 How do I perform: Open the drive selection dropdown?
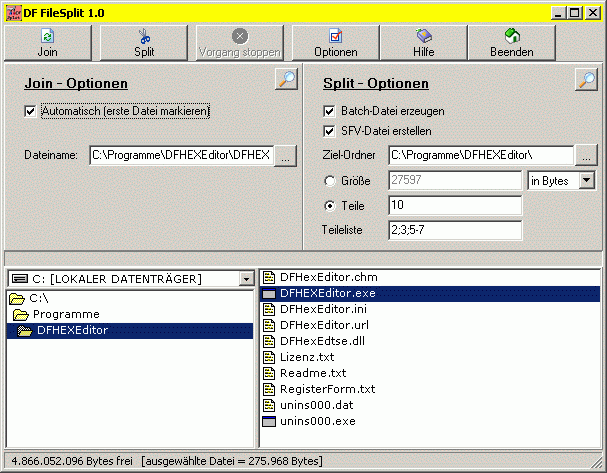point(246,278)
